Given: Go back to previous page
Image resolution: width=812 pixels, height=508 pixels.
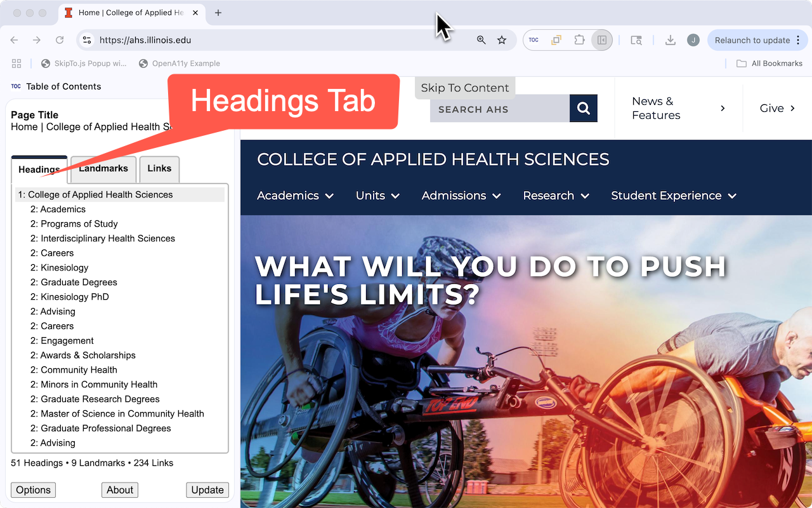Looking at the screenshot, I should click(x=14, y=40).
